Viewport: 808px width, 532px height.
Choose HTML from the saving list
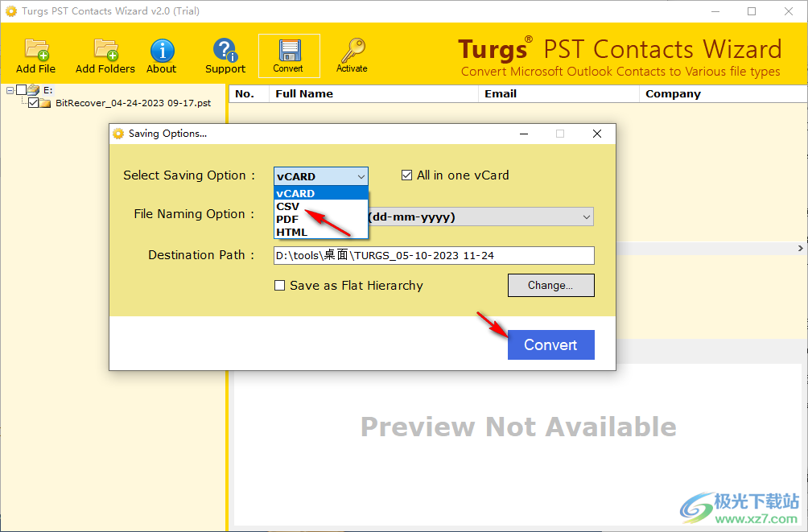(321, 232)
